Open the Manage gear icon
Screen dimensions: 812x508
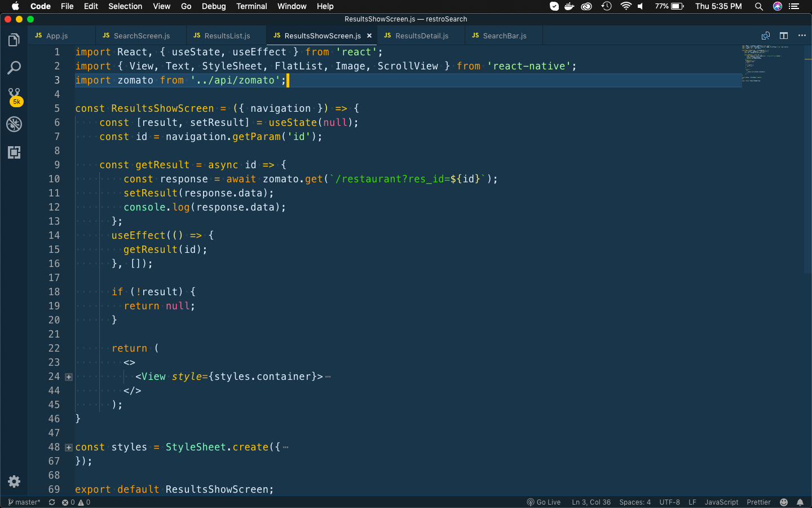[14, 481]
